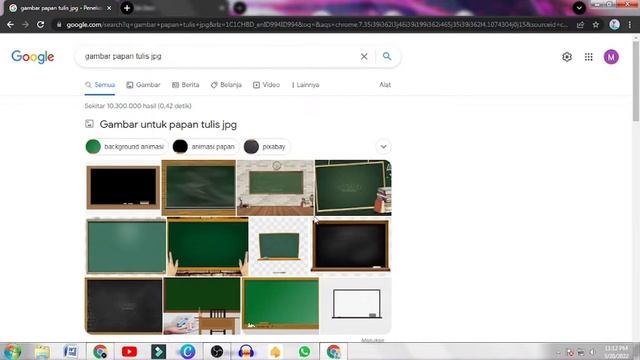Screen dimensions: 640x360
Task: Go back with the browser back arrow
Action: click(10, 25)
